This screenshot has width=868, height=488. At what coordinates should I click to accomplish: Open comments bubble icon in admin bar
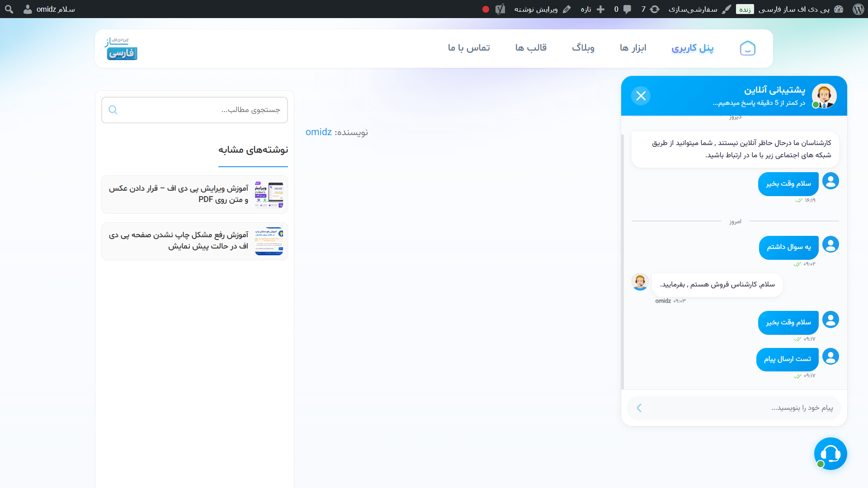[x=623, y=9]
